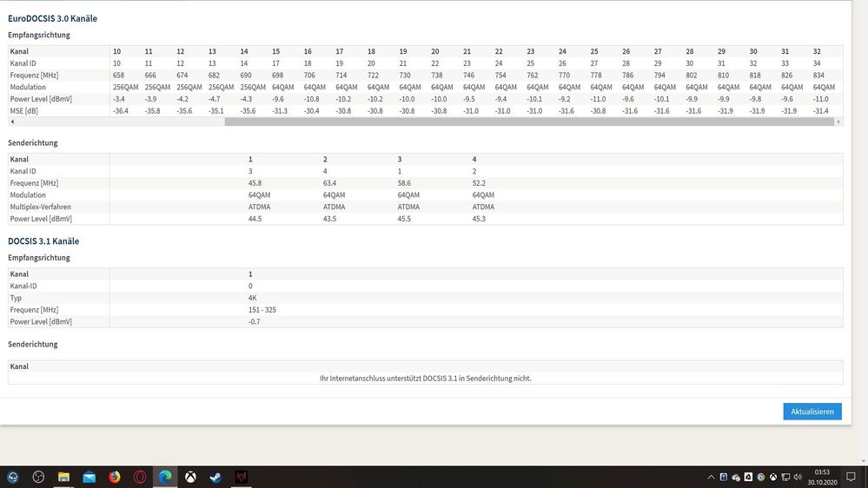Image resolution: width=868 pixels, height=488 pixels.
Task: Click frequency value 746
Action: 469,76
